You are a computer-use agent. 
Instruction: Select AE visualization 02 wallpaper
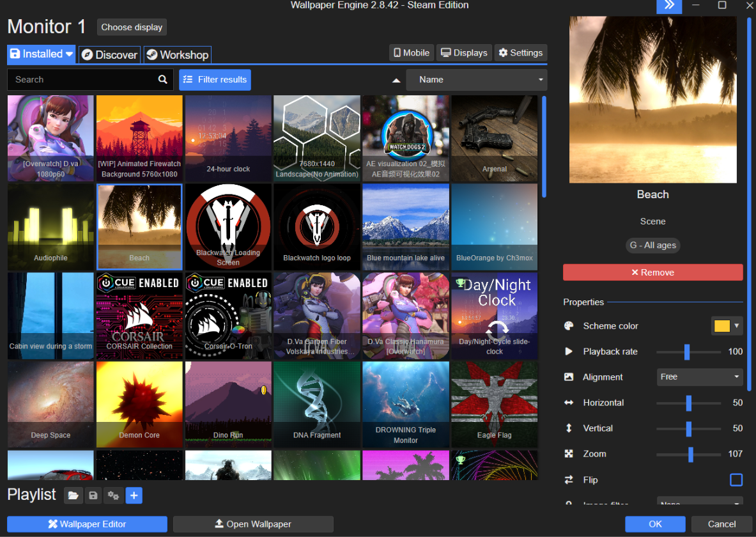pos(406,139)
